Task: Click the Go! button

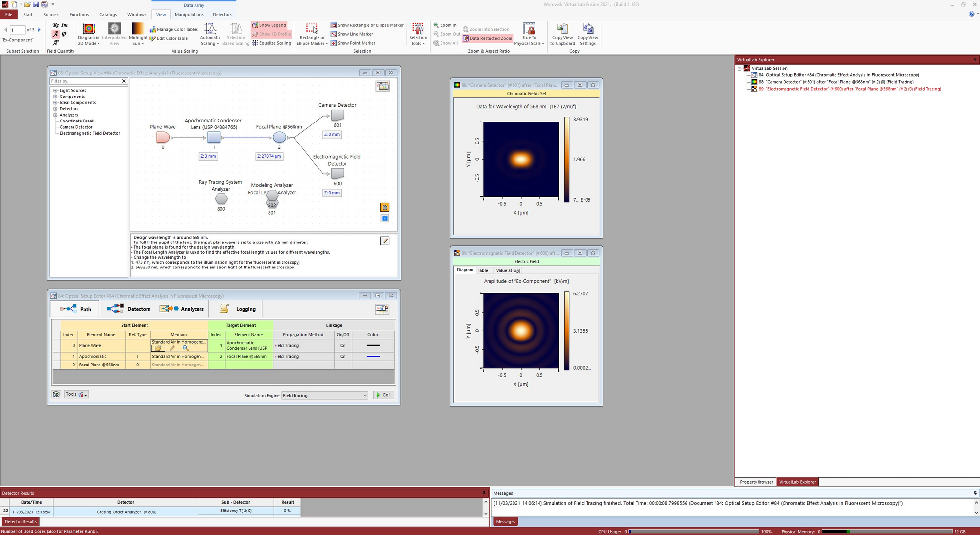Action: [384, 395]
